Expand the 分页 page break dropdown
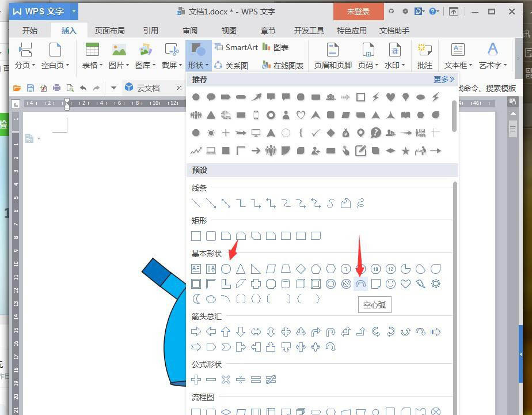The image size is (532, 415). coord(25,56)
